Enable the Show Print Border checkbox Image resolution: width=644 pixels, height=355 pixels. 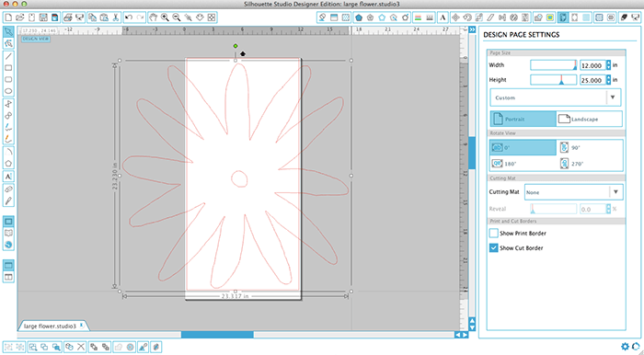point(494,233)
